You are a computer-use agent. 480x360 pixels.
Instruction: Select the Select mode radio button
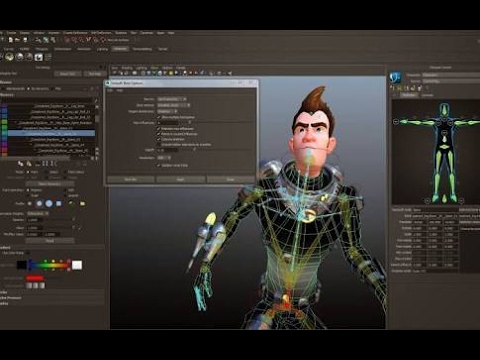(46, 172)
